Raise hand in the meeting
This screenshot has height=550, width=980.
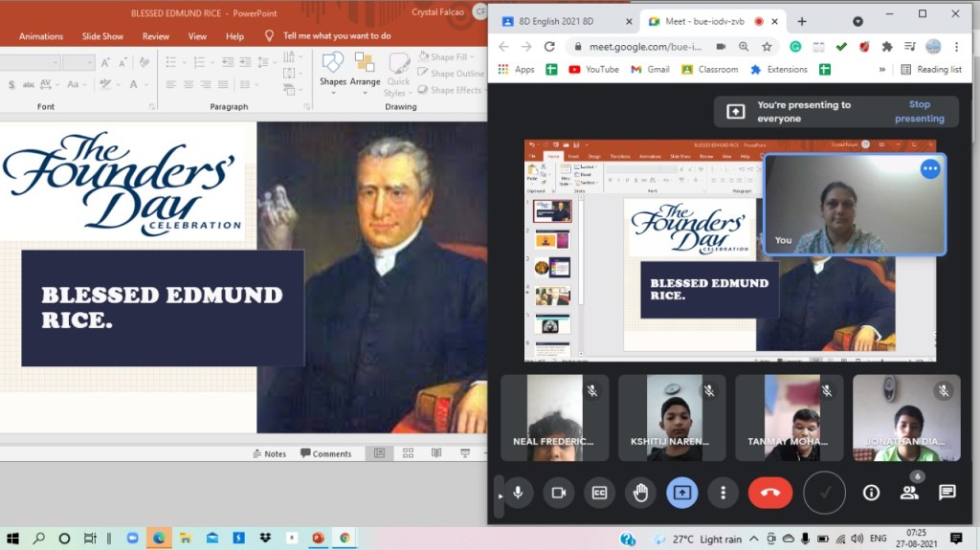coord(641,493)
